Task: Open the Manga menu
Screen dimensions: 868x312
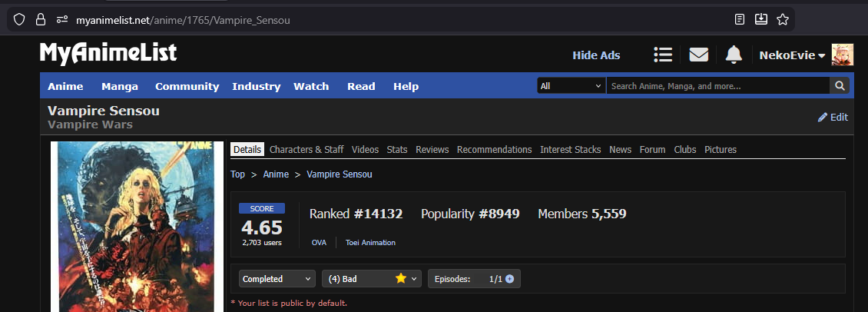Action: coord(120,86)
